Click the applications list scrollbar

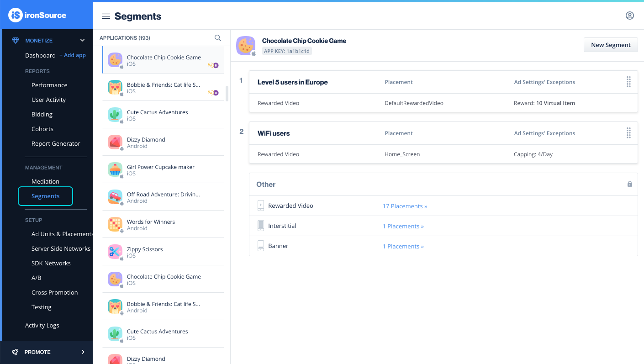pyautogui.click(x=227, y=93)
